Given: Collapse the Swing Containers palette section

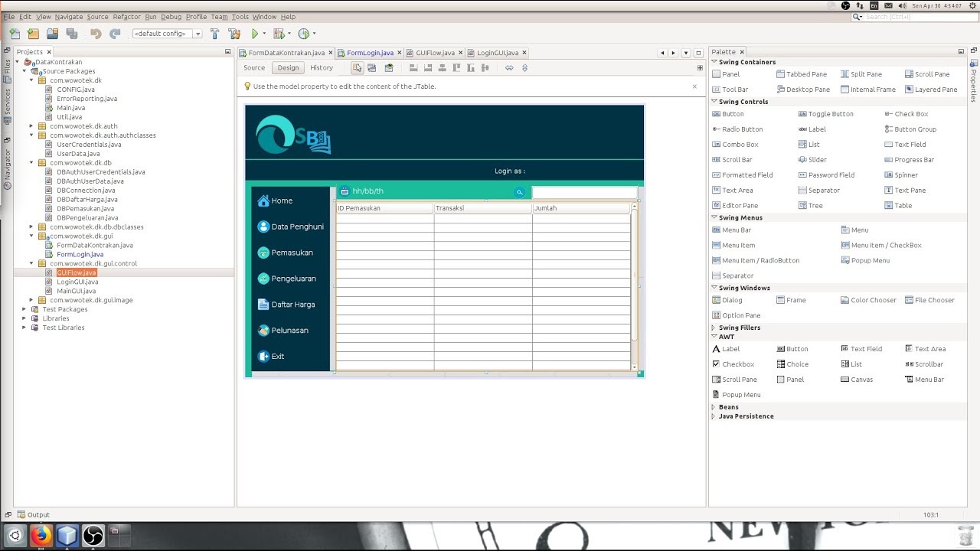Looking at the screenshot, I should tap(714, 62).
